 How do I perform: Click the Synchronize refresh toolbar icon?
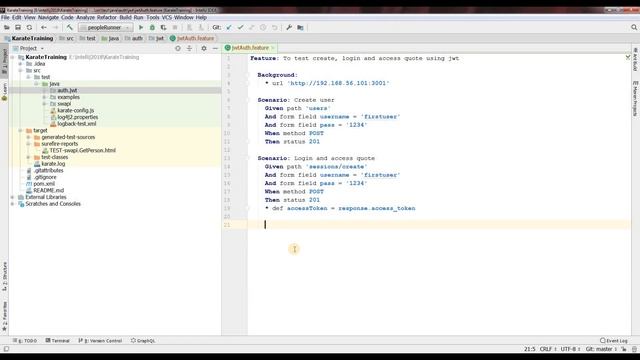[29, 27]
